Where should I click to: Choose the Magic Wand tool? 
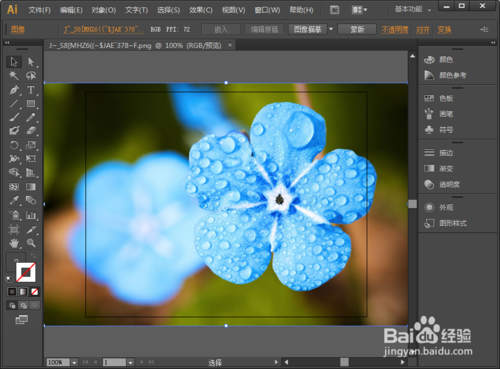[x=14, y=76]
